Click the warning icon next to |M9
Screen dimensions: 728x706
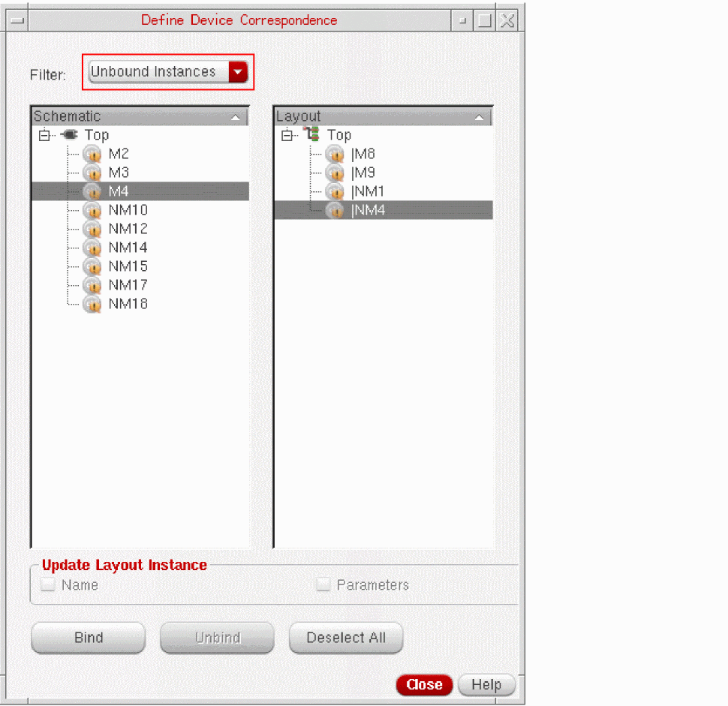tap(335, 173)
